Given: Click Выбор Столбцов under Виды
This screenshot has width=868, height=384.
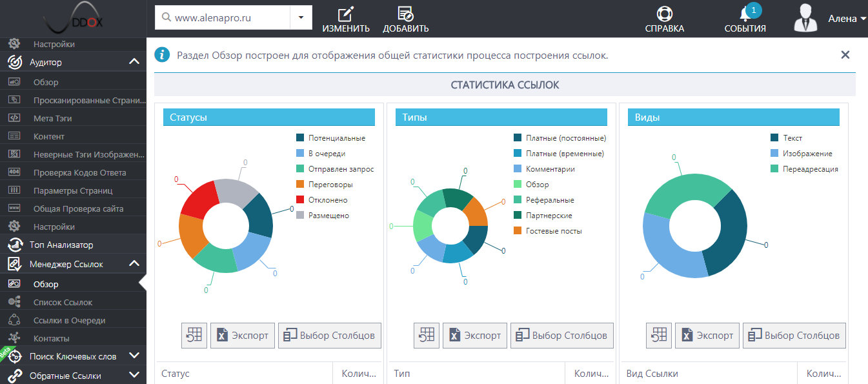Looking at the screenshot, I should pyautogui.click(x=794, y=336).
